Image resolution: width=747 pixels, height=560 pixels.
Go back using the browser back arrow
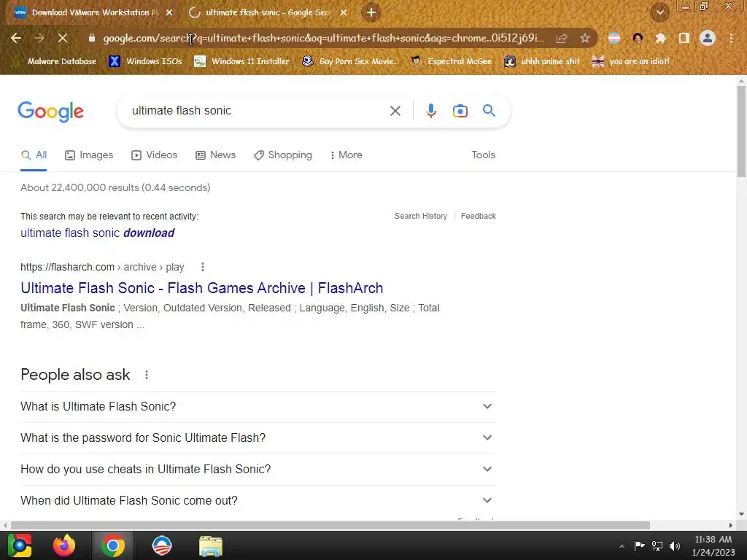[x=16, y=38]
